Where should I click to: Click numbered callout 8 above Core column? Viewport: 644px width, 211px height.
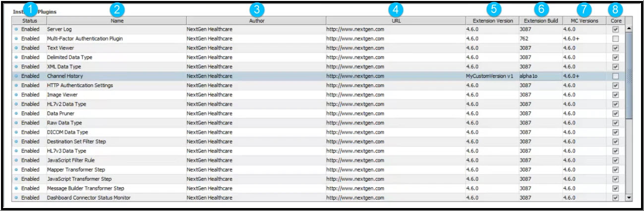[616, 9]
